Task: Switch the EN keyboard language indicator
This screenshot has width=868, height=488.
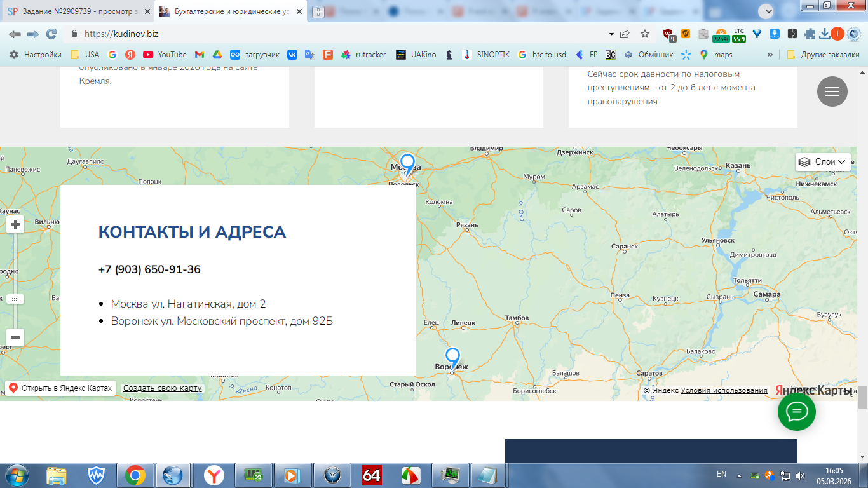Action: pos(721,474)
